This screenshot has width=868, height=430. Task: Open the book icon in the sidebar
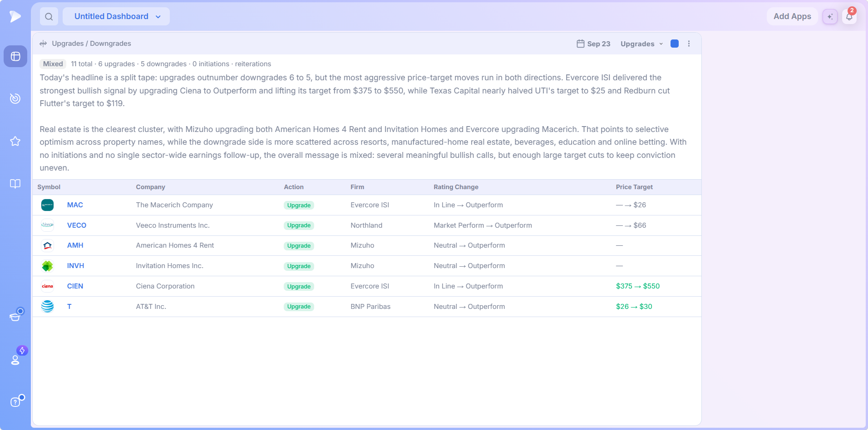point(15,184)
